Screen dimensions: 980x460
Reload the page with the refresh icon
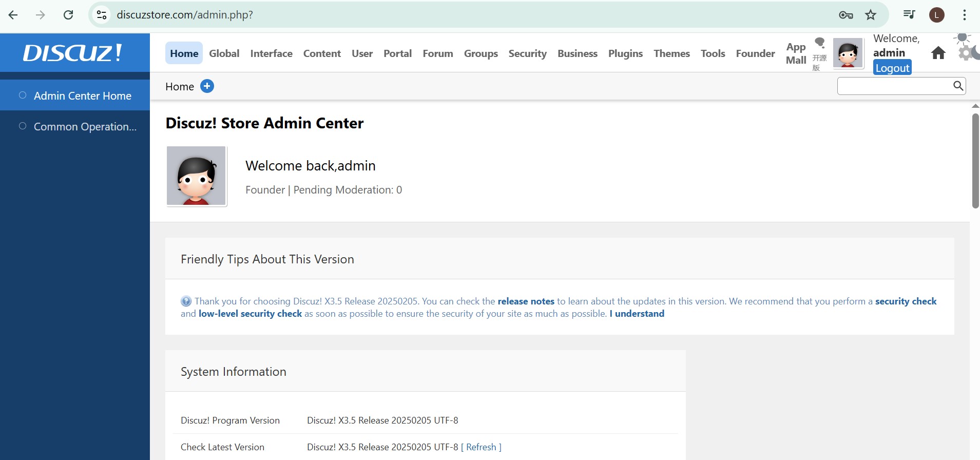pyautogui.click(x=68, y=15)
